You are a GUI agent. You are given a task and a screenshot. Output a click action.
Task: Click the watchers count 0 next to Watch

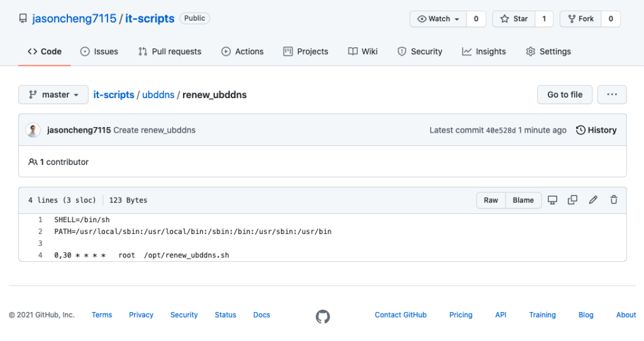click(476, 19)
